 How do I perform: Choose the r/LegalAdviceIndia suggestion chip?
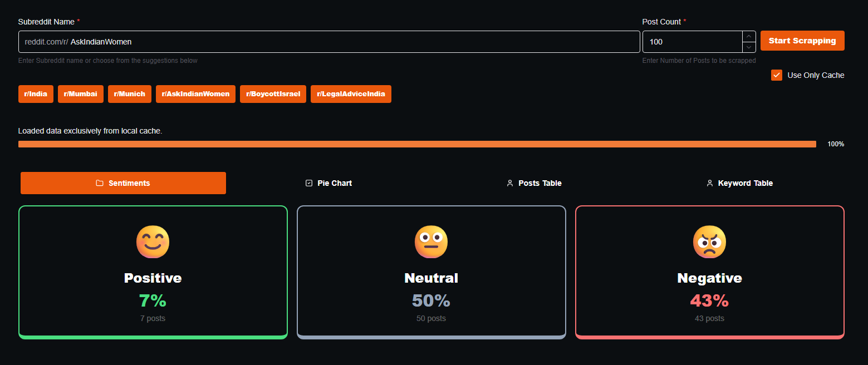click(351, 94)
